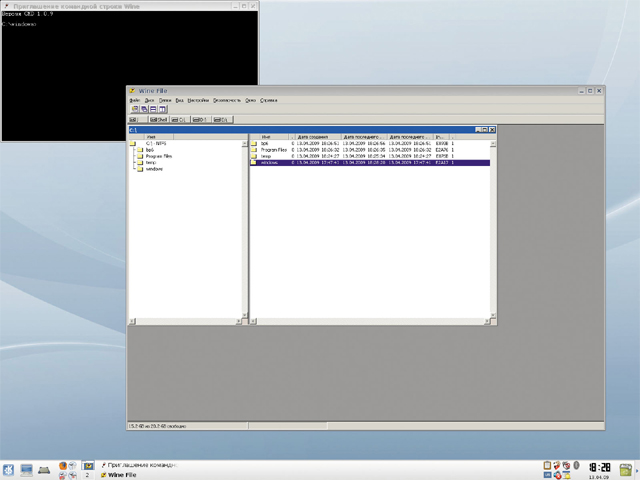The height and width of the screenshot is (480, 640).
Task: Open the Справка menu
Action: tap(269, 100)
